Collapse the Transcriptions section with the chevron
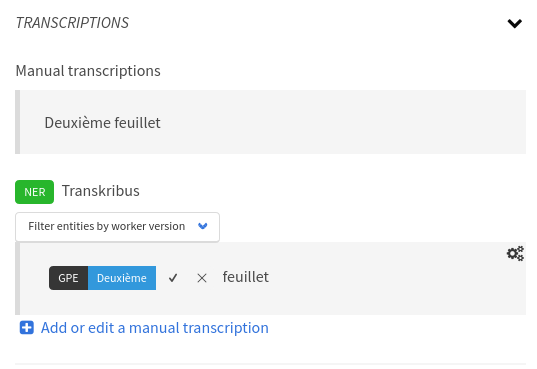The width and height of the screenshot is (537, 369). (x=514, y=23)
